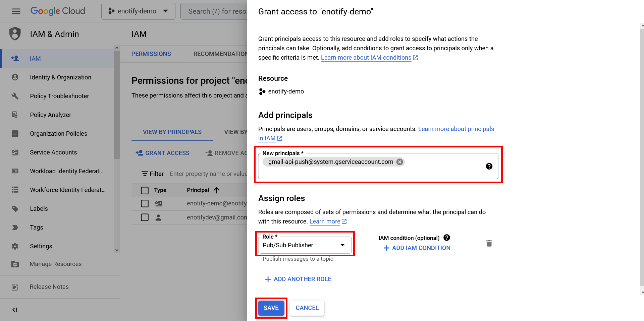
Task: Delete the role using the trash icon
Action: pos(489,243)
